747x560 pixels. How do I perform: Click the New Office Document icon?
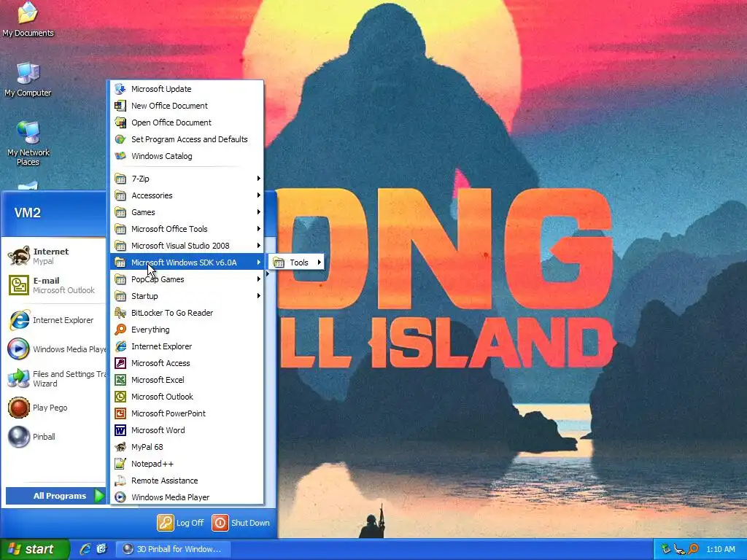coord(120,106)
